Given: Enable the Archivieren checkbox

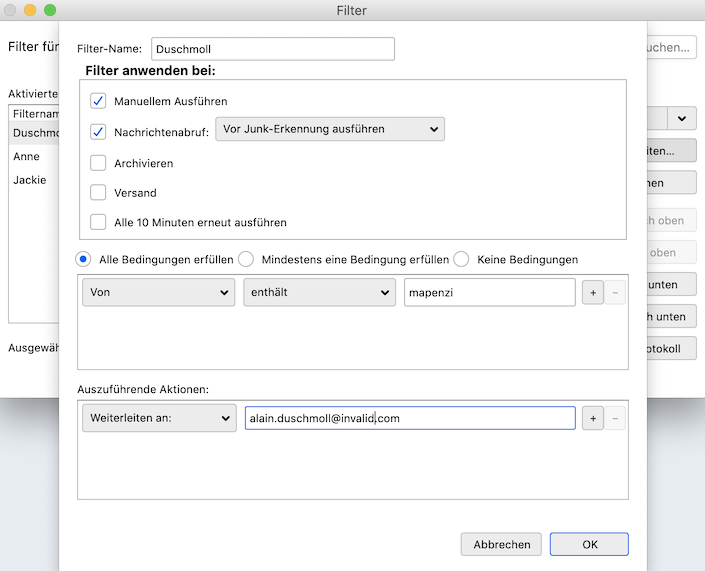Looking at the screenshot, I should pos(98,162).
